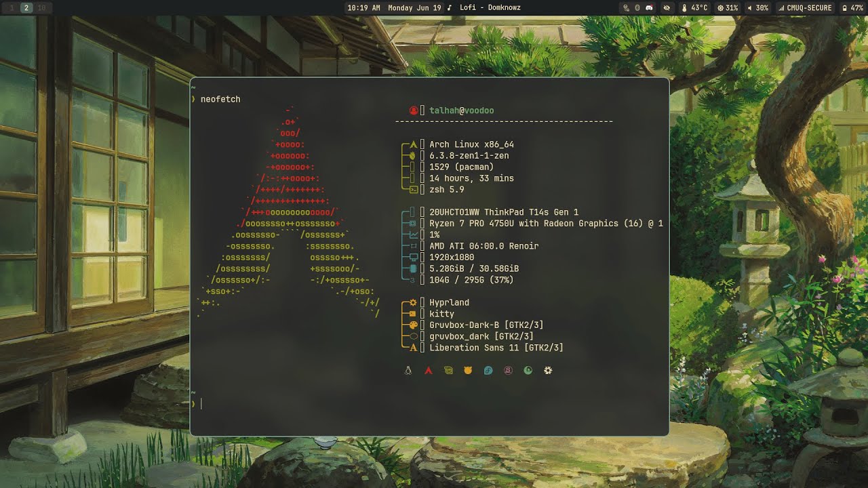868x488 pixels.
Task: Focus the empty terminal prompt line
Action: coord(429,404)
